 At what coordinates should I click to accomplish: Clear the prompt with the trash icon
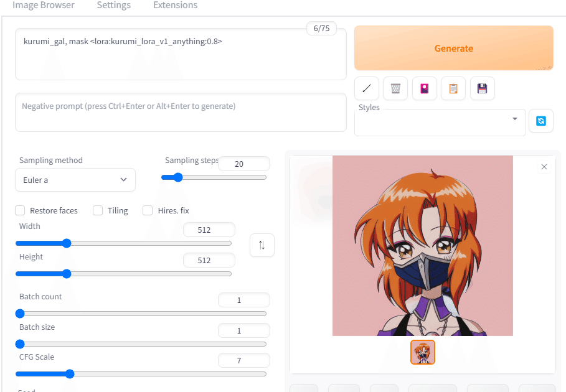(395, 88)
